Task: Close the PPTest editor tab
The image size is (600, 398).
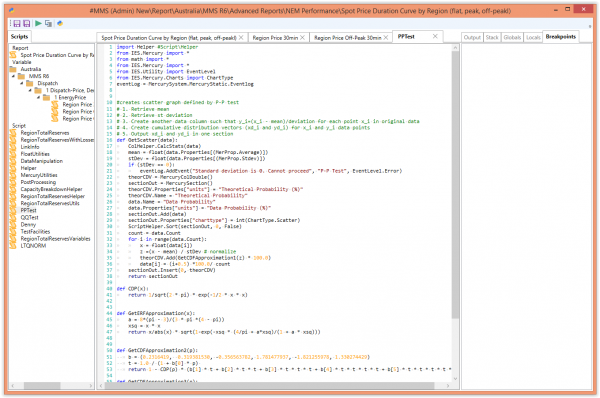Action: [x=435, y=36]
